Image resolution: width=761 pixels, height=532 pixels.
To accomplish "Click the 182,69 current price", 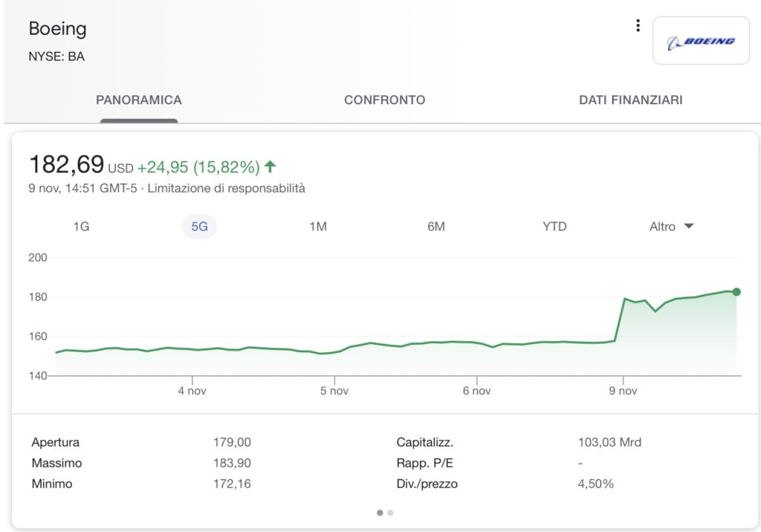I will click(x=66, y=164).
